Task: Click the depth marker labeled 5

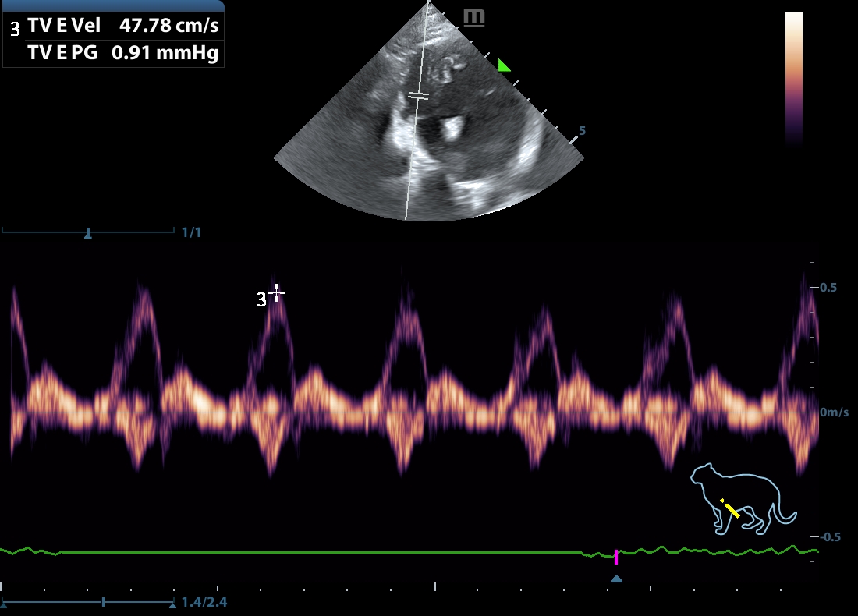Action: [582, 131]
